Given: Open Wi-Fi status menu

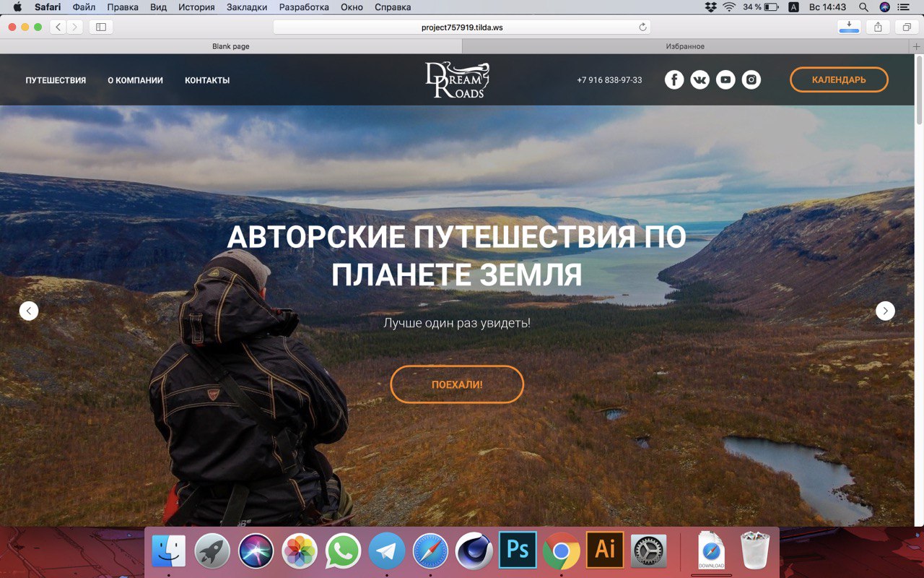Looking at the screenshot, I should tap(729, 7).
